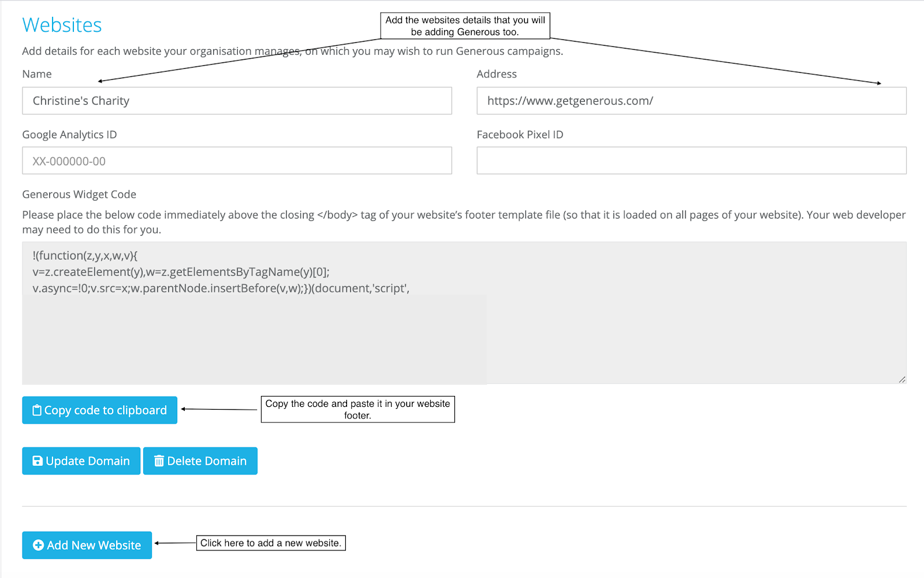
Task: Click the empty Facebook Pixel ID field
Action: tap(691, 161)
